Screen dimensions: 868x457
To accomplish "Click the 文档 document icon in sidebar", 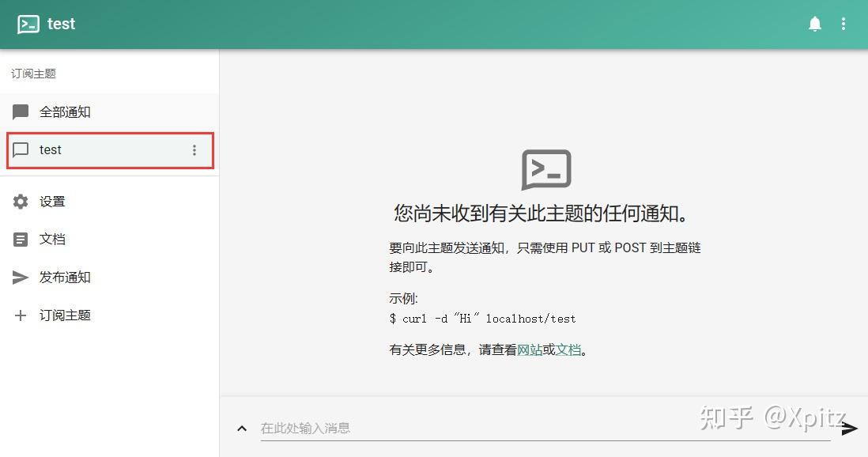I will tap(20, 239).
